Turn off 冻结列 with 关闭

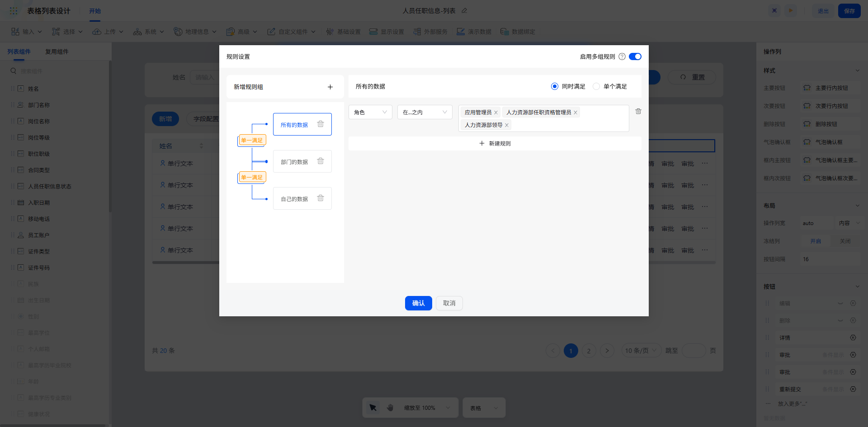tap(845, 241)
